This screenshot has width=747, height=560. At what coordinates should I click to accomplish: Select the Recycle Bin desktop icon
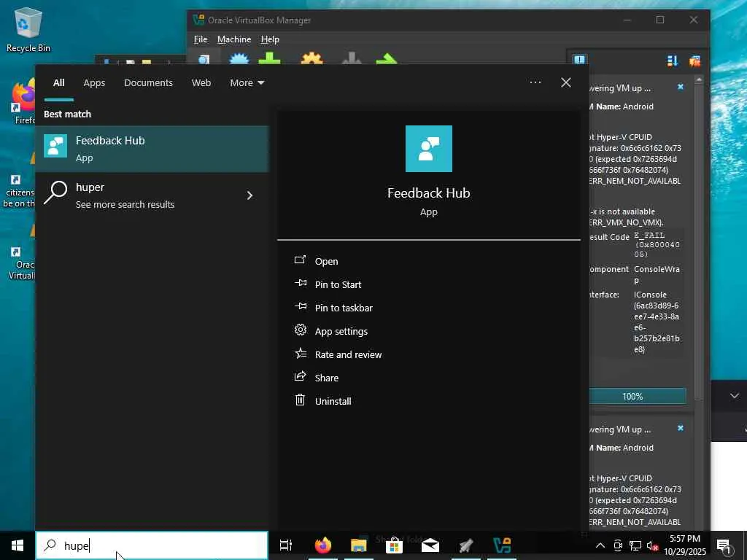[x=28, y=29]
